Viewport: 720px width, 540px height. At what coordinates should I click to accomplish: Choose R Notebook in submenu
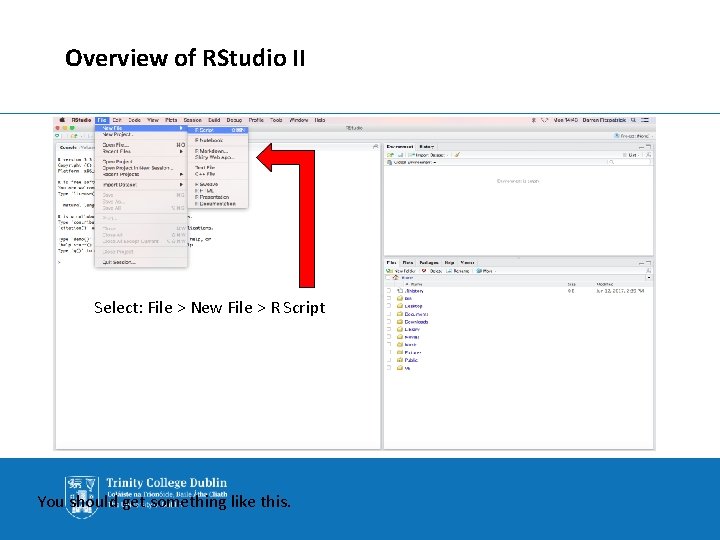(218, 140)
